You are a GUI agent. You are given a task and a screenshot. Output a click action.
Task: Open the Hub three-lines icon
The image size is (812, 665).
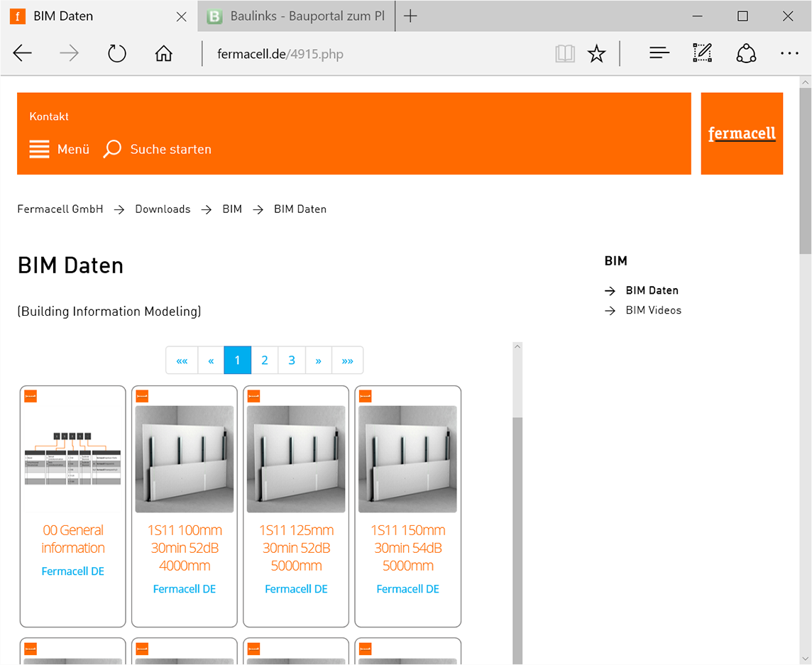659,53
